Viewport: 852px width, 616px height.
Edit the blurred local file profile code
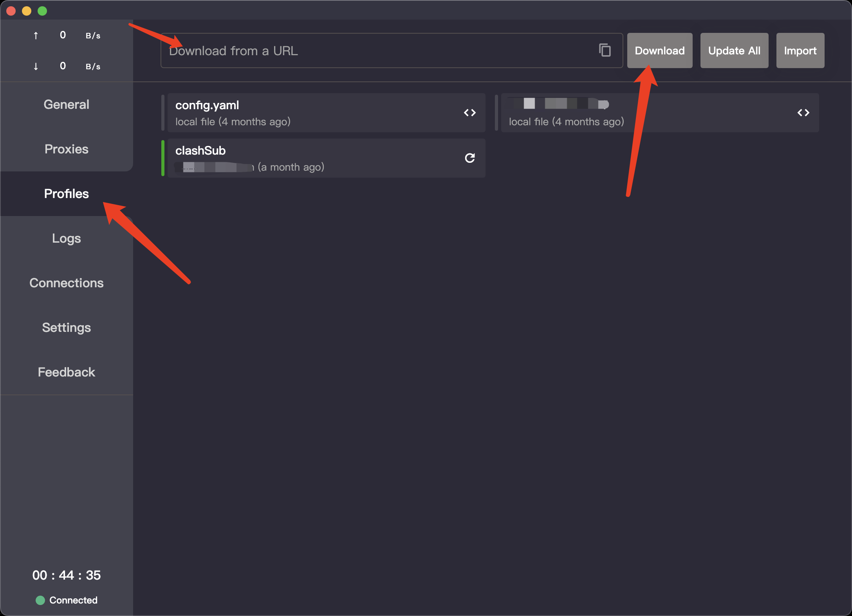pyautogui.click(x=803, y=113)
